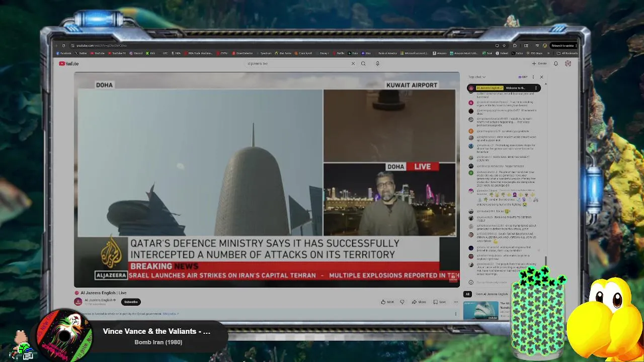Open the Bank of America bookmark

(x=386, y=53)
